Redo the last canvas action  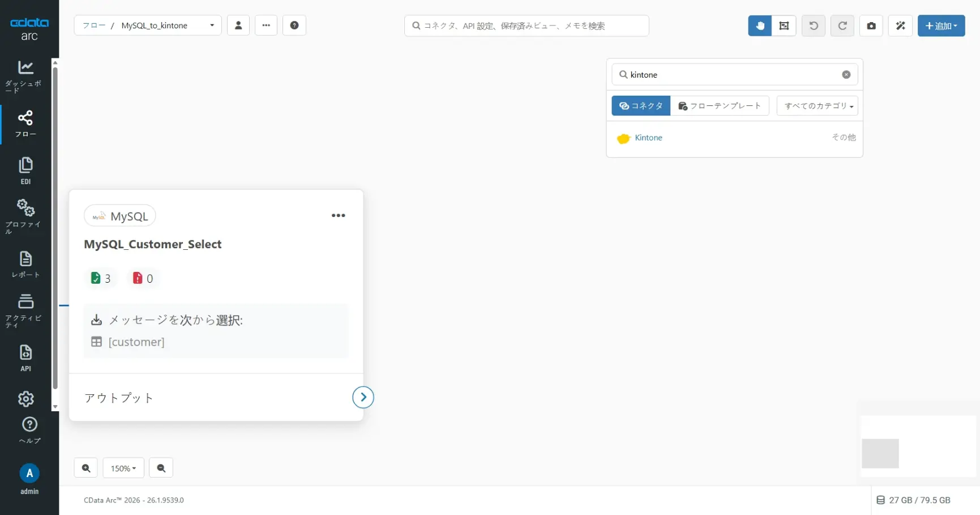pyautogui.click(x=842, y=25)
